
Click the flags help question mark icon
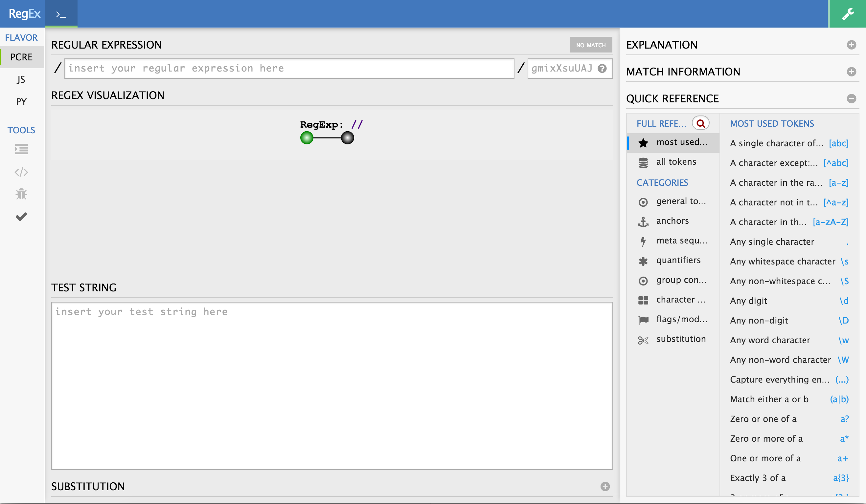click(x=602, y=68)
